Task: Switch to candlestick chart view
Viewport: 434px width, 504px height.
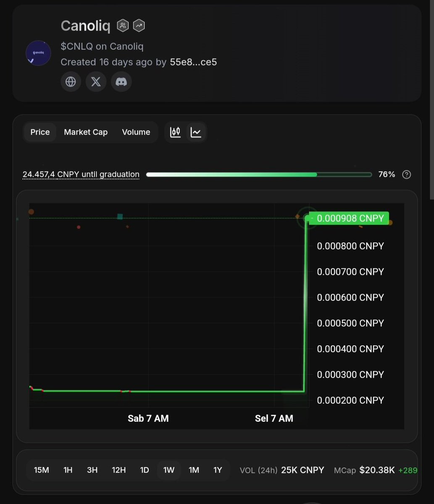Action: pyautogui.click(x=175, y=132)
